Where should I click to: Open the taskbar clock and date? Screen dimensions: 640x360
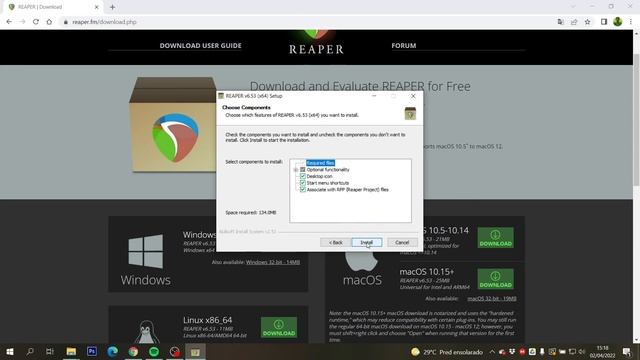[x=602, y=352]
